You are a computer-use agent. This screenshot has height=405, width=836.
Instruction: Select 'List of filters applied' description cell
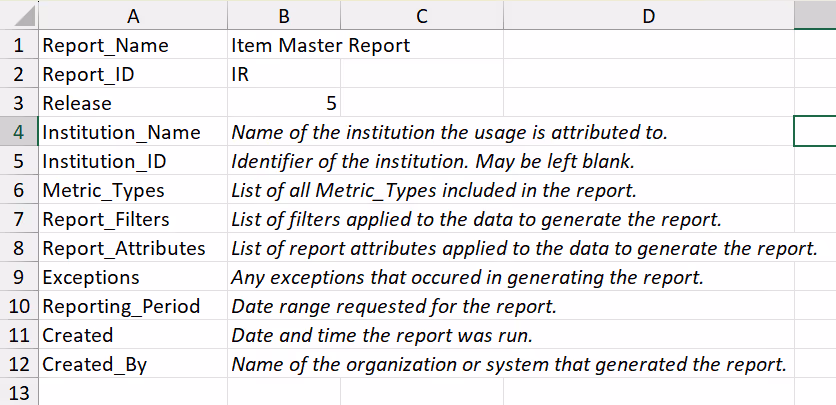pos(284,218)
